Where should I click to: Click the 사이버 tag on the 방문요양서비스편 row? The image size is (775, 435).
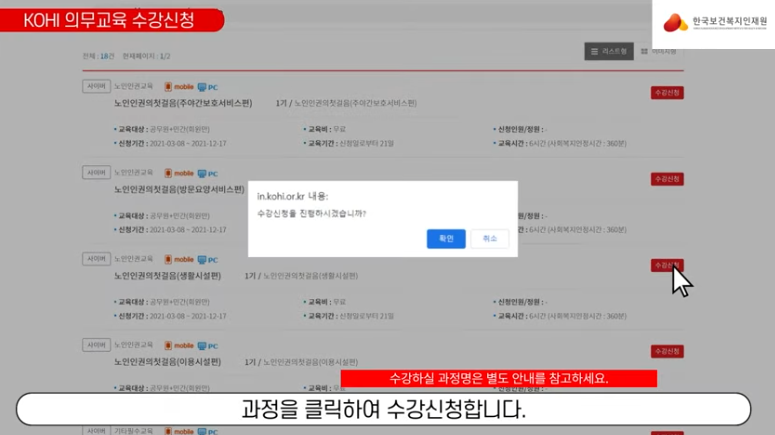[96, 173]
